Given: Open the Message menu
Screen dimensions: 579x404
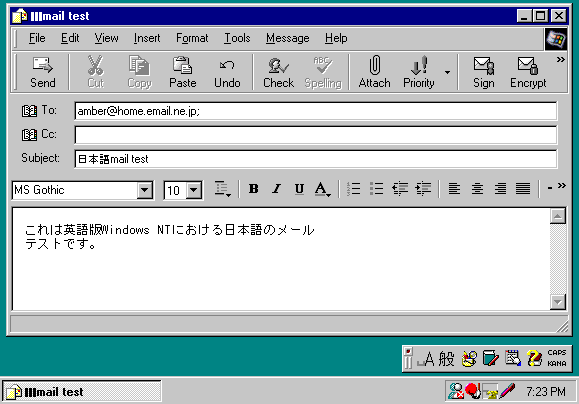Looking at the screenshot, I should [x=288, y=38].
